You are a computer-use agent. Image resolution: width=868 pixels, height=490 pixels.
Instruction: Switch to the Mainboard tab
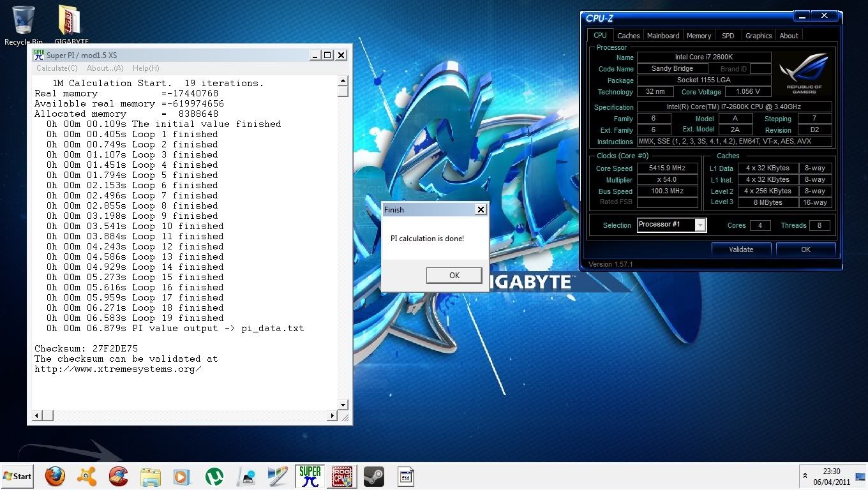(663, 36)
